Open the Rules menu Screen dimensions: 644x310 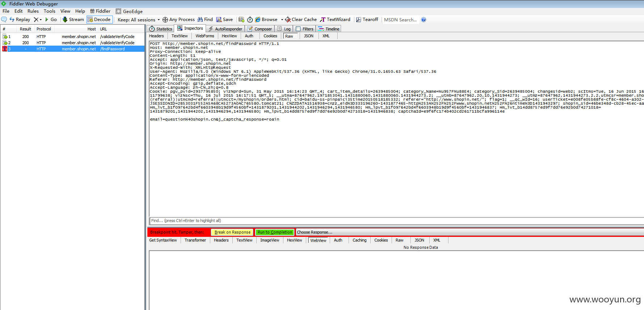coord(33,11)
